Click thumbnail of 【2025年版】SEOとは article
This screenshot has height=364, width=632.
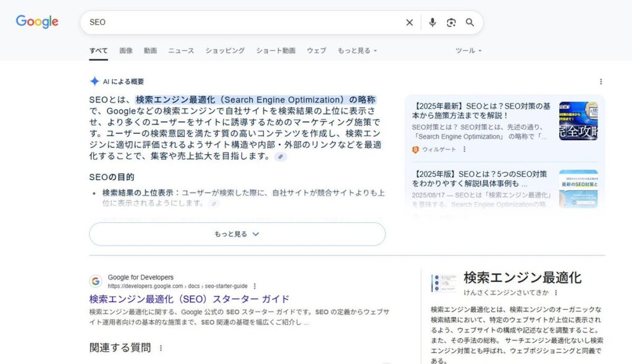(578, 189)
